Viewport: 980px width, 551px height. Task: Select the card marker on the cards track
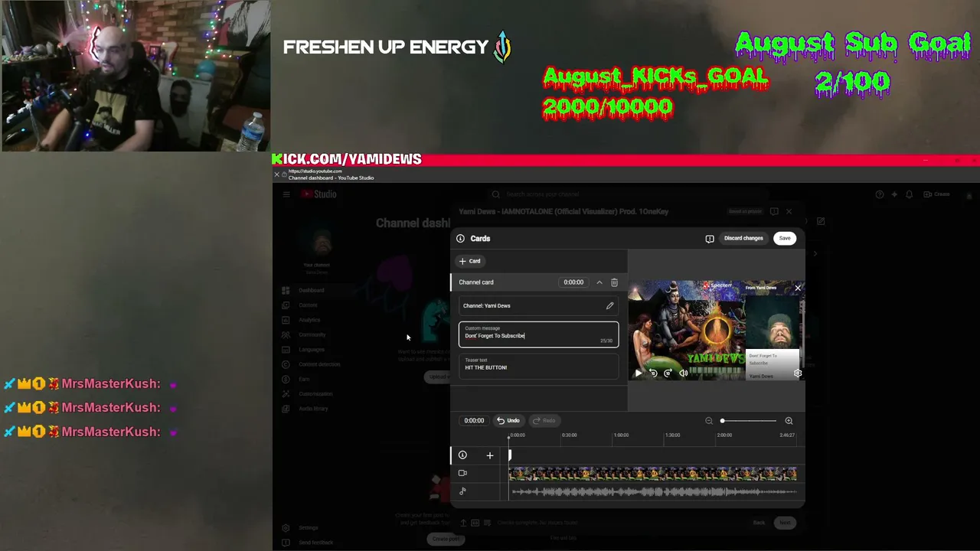510,455
